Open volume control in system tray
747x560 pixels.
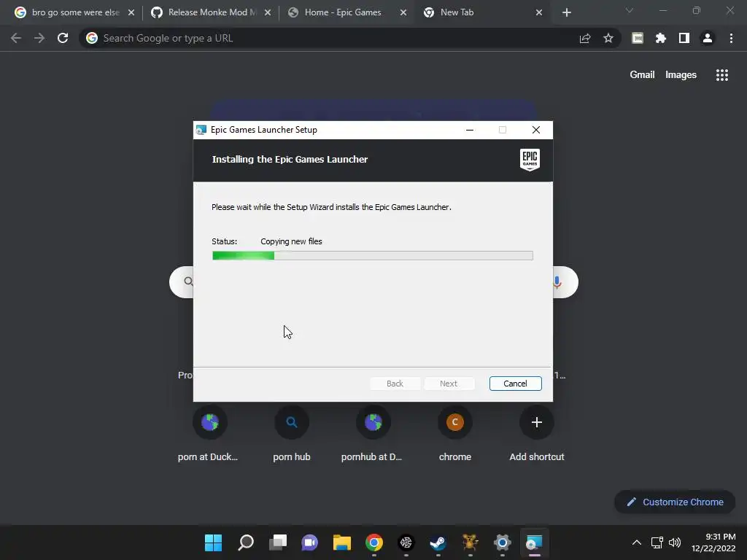675,542
